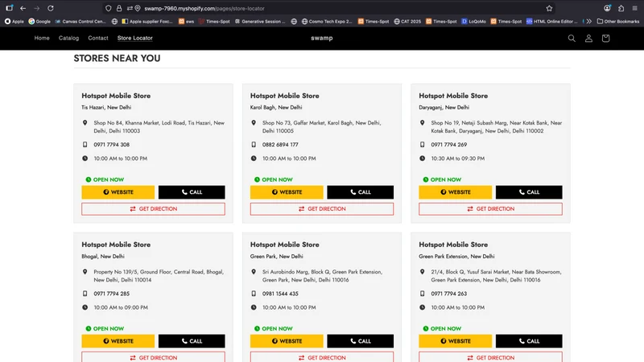Call the Green Park Extension store
Screen dimensions: 644x362
point(529,341)
